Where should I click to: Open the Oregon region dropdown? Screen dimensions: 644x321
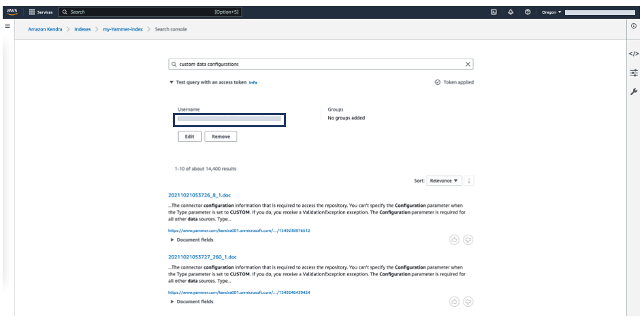[x=551, y=12]
